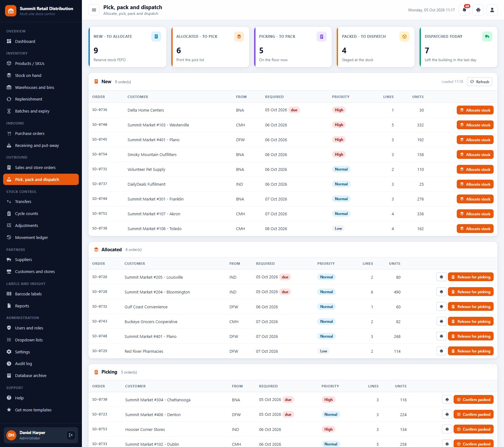Click the New To Allocate card icon
This screenshot has width=504, height=447.
tap(156, 37)
